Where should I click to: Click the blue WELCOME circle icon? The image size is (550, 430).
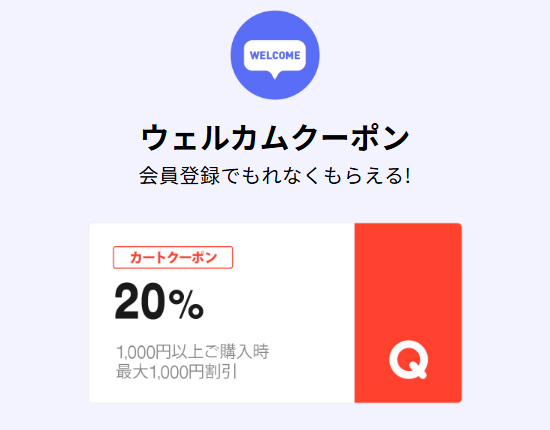[275, 55]
